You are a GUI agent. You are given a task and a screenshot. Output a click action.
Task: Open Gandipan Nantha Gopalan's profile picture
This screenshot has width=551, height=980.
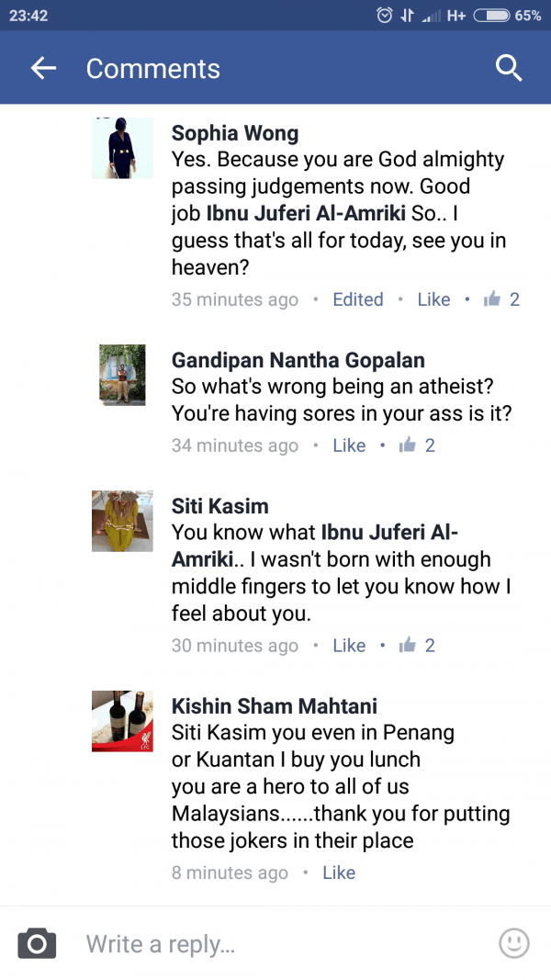[x=122, y=375]
